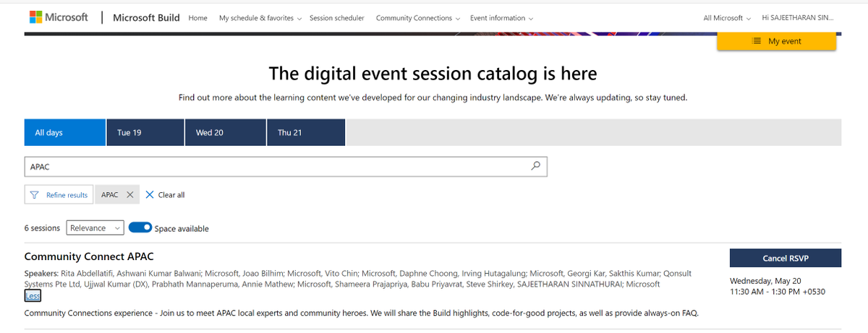Click the 11:30 AM - 1:30 PM time text

tap(778, 292)
